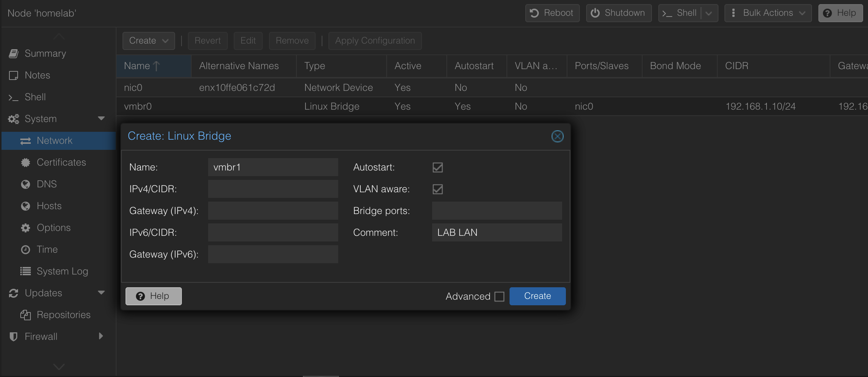Click the Type column header
868x377 pixels.
click(342, 66)
